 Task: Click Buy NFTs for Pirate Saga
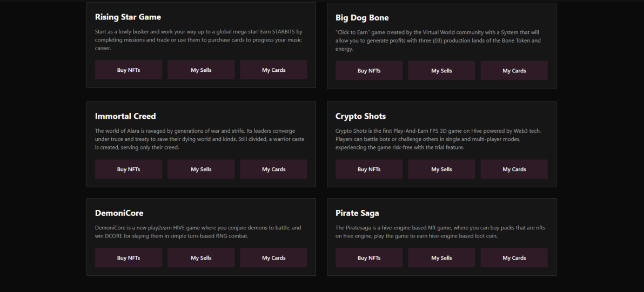369,258
